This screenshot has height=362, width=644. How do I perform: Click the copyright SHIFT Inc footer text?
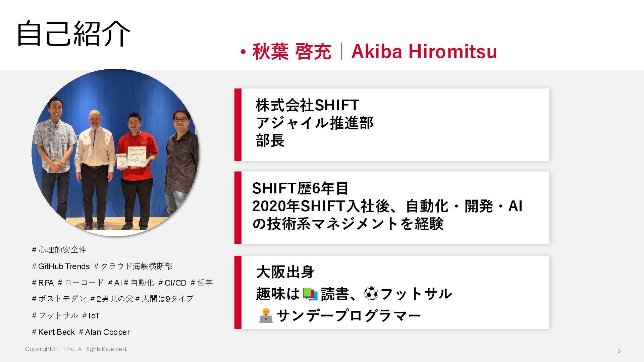pyautogui.click(x=76, y=349)
